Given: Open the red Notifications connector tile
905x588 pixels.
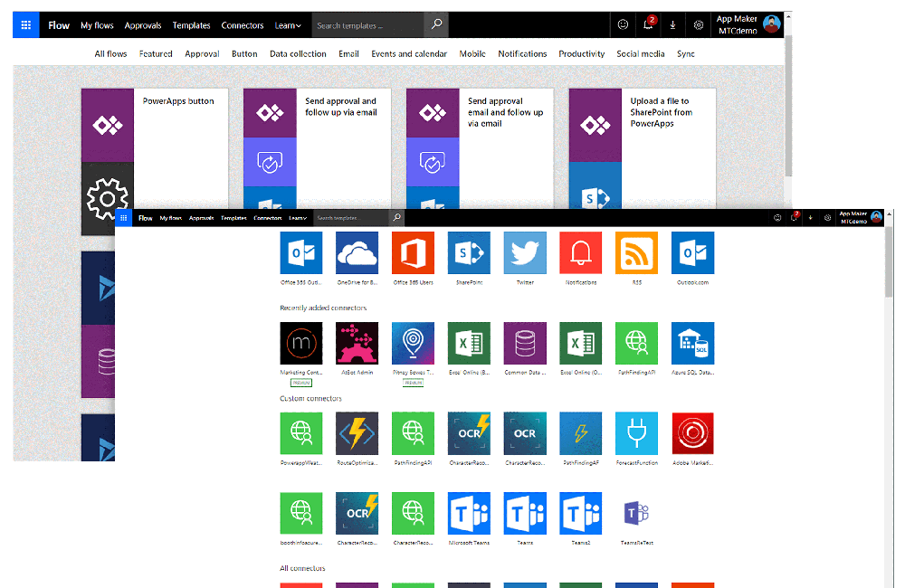Looking at the screenshot, I should click(x=581, y=252).
